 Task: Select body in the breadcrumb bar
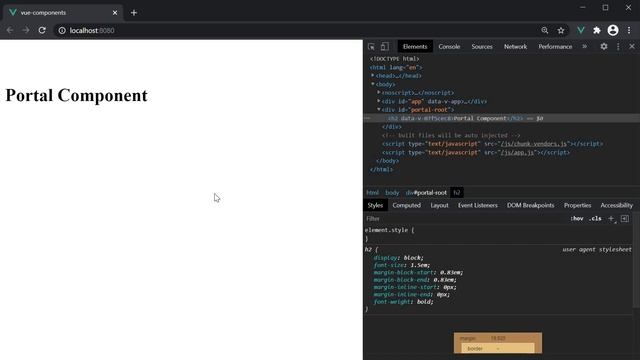click(392, 193)
